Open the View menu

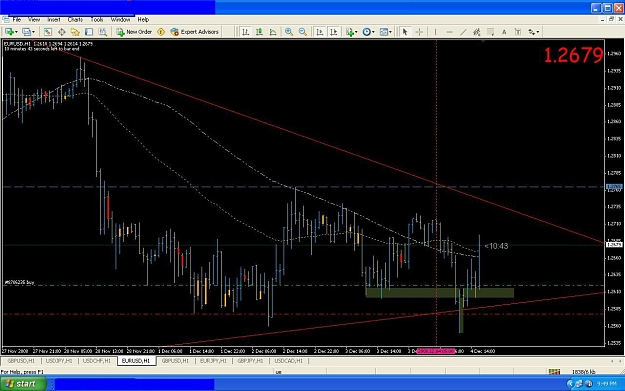pyautogui.click(x=34, y=20)
